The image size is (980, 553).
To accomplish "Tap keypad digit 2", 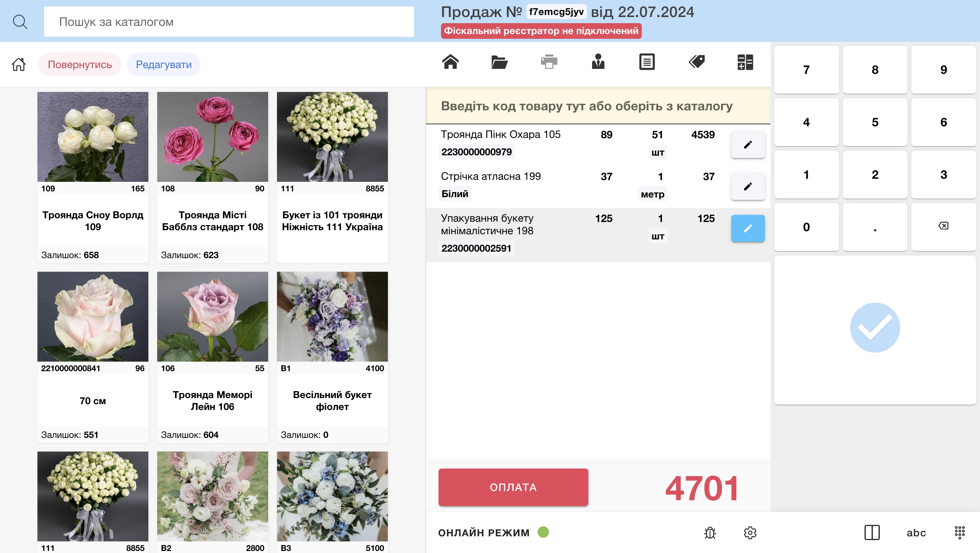I will [875, 175].
